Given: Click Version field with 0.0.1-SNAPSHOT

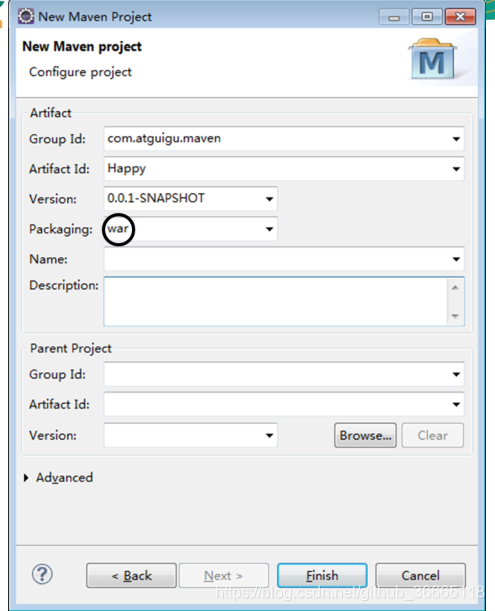Looking at the screenshot, I should point(191,199).
